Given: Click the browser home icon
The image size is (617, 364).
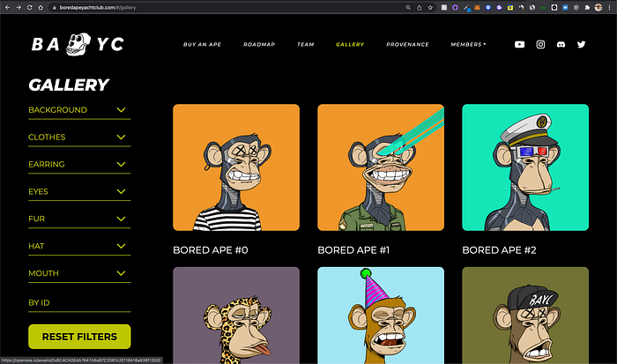Looking at the screenshot, I should click(41, 7).
